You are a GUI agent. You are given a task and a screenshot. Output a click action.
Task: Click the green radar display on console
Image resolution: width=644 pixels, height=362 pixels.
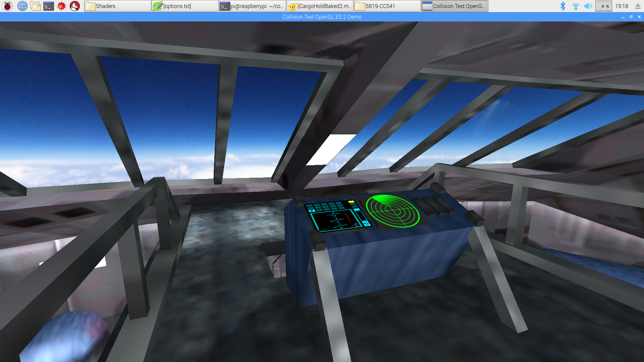click(393, 211)
